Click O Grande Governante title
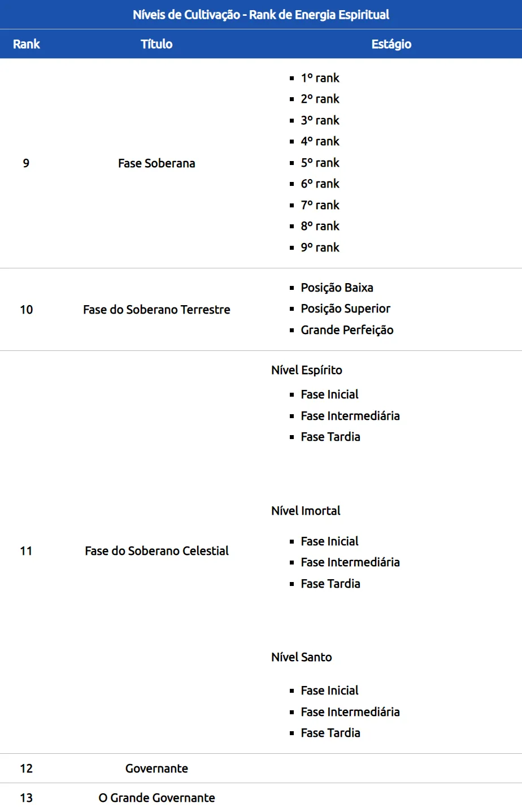522x812 pixels. (x=156, y=798)
